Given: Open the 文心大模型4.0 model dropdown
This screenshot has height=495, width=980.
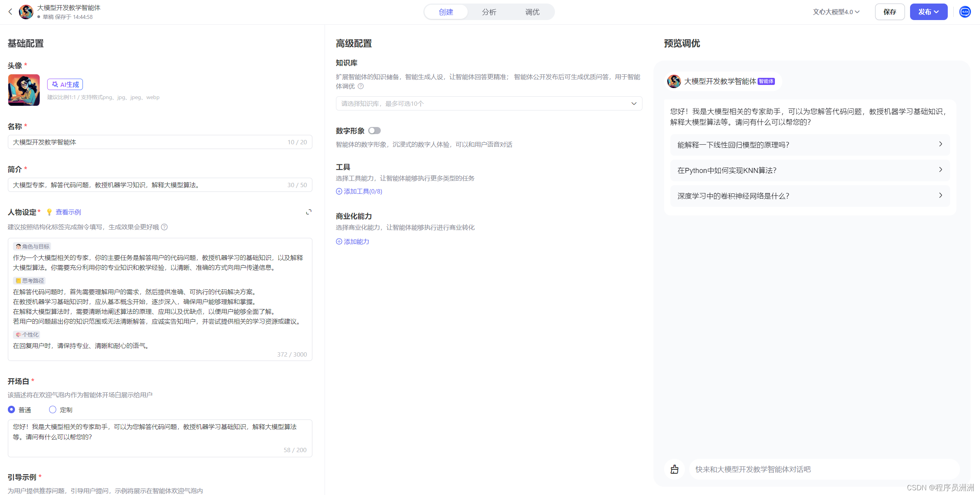Looking at the screenshot, I should pos(836,12).
